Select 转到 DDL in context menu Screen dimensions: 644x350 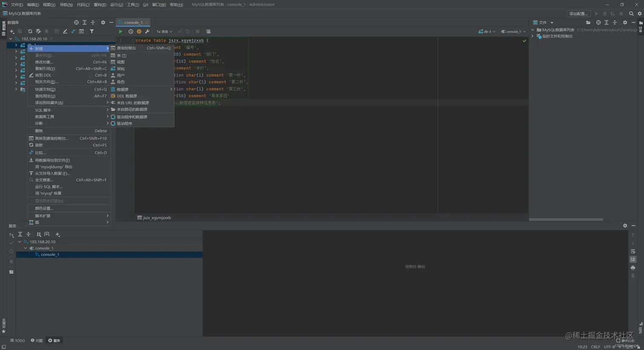tap(69, 75)
